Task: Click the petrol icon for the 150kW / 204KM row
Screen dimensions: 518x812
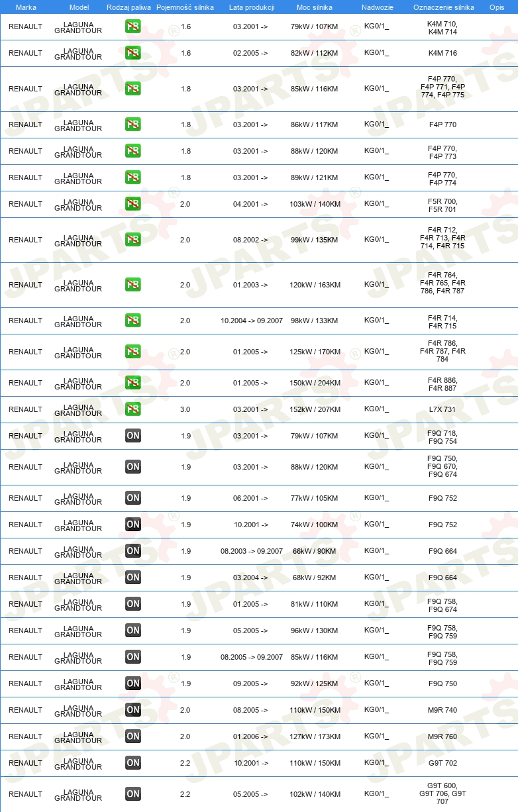Action: coord(133,383)
